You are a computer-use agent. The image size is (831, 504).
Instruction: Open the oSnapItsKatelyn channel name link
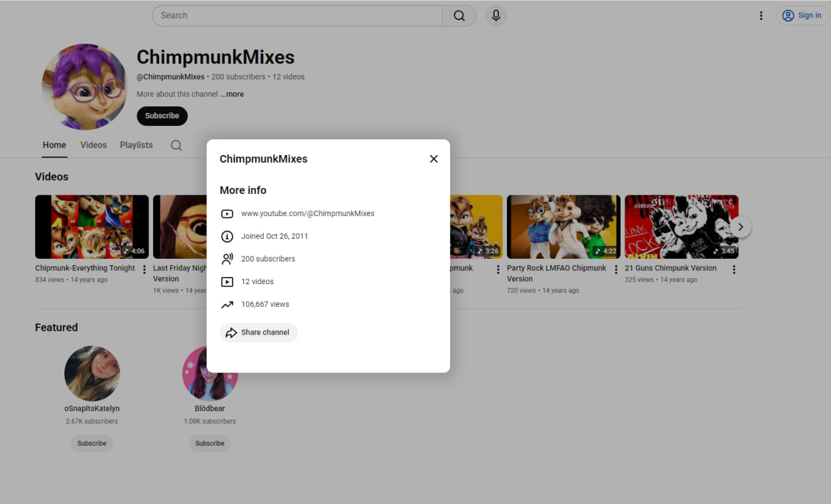pos(92,409)
